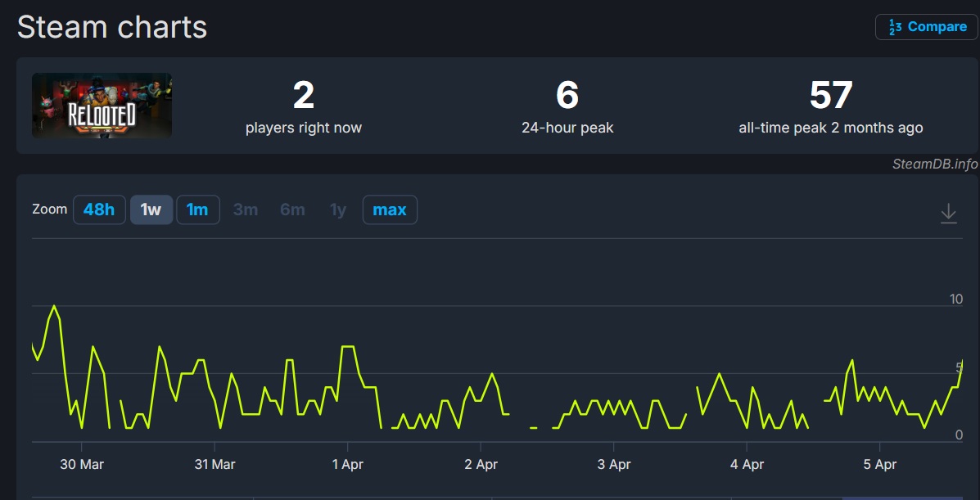Click the 31 Mar axis label

click(215, 465)
